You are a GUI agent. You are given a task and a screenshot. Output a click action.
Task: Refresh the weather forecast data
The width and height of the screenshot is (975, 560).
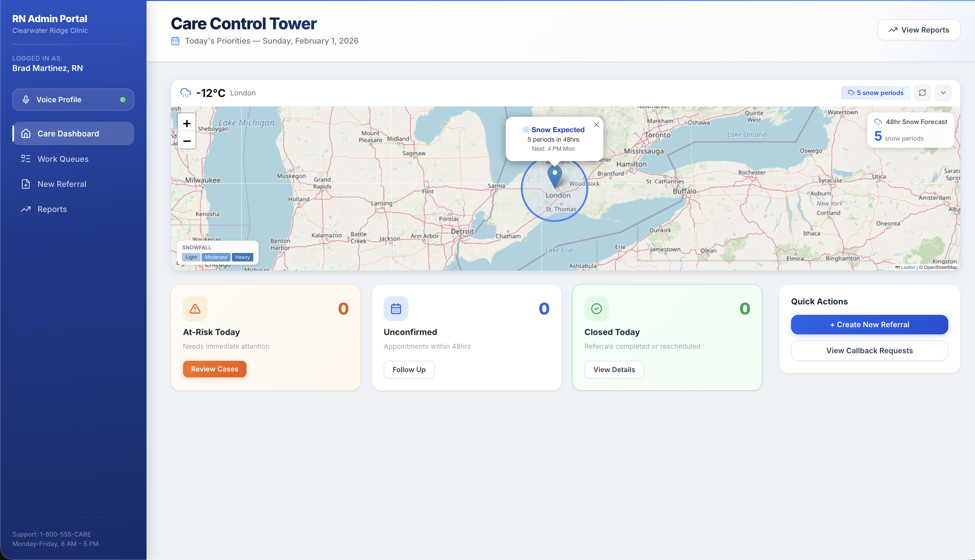922,93
